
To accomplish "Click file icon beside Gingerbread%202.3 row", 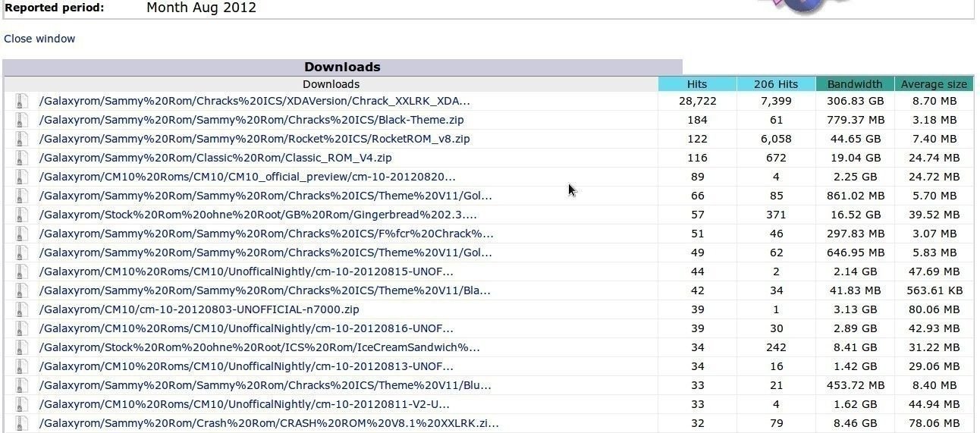I will coord(21,215).
